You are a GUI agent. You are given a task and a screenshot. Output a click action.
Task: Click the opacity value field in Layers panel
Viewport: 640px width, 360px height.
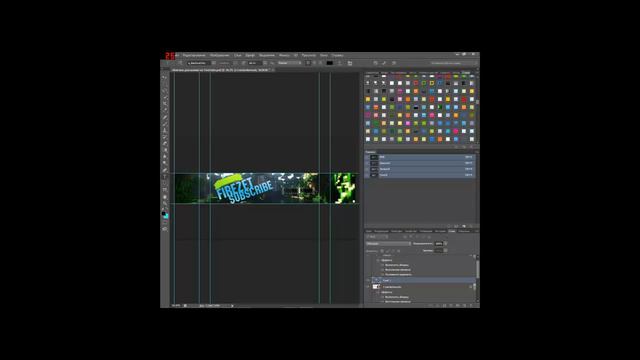[x=439, y=244]
